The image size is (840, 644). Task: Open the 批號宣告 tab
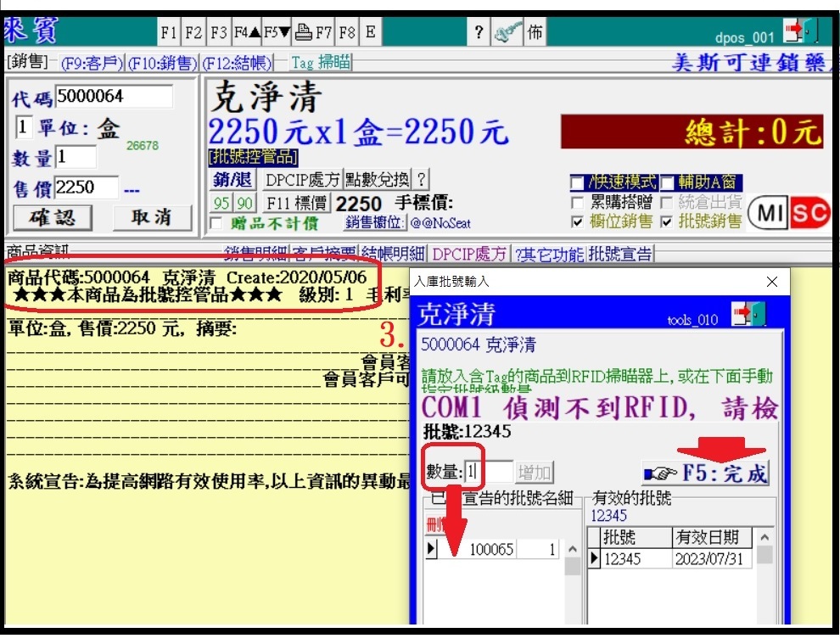620,254
